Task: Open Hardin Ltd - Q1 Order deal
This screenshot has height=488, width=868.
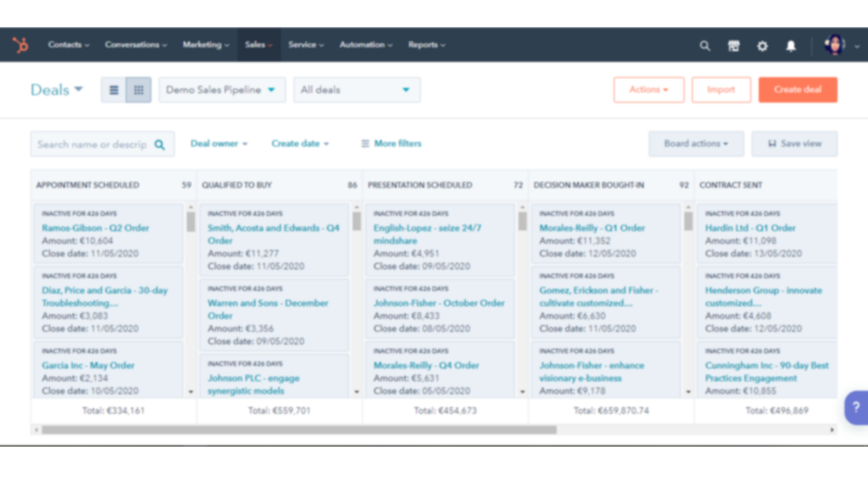Action: coord(750,228)
